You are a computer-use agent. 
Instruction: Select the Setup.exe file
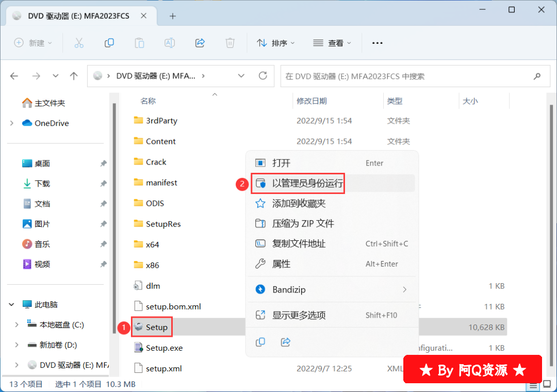pyautogui.click(x=158, y=348)
